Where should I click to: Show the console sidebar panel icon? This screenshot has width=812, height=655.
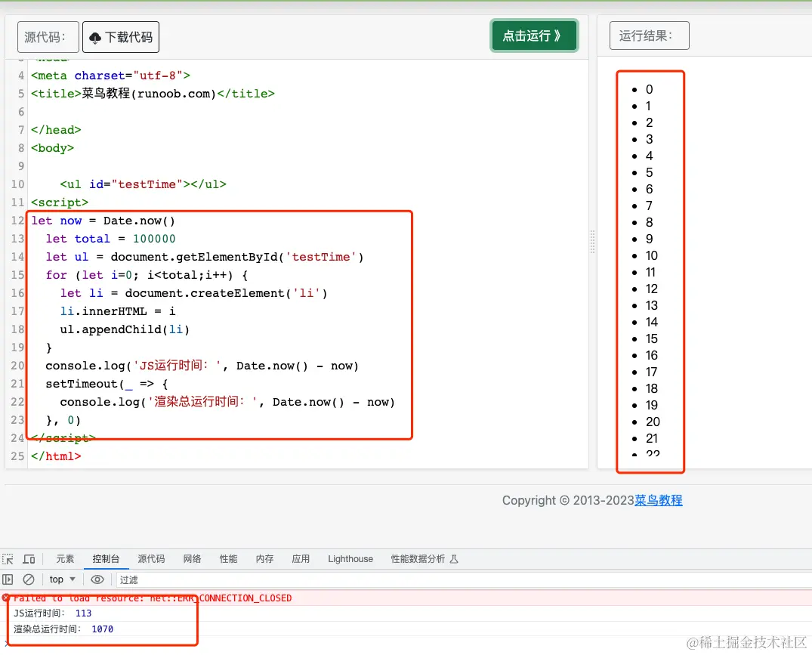8,579
